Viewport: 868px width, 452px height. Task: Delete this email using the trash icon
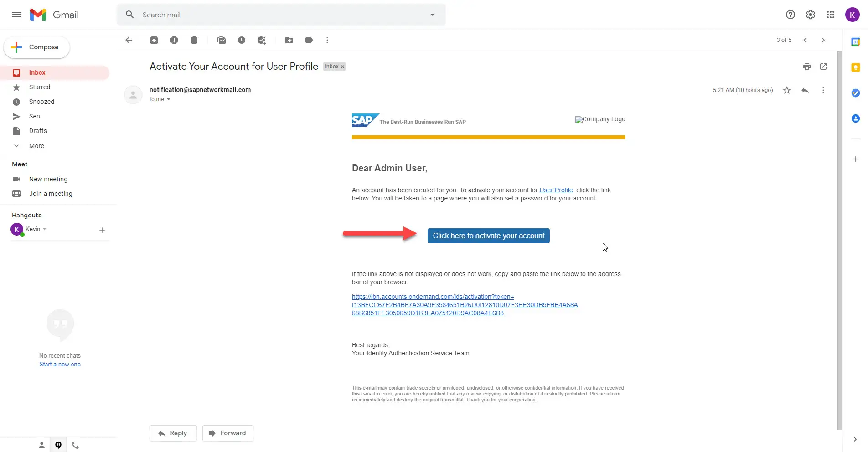pos(194,40)
